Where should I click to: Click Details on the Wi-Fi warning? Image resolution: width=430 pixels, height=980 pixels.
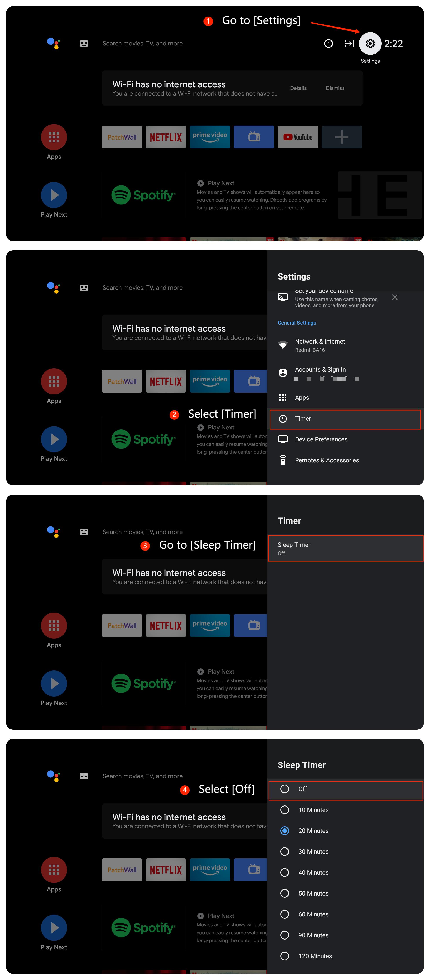coord(298,88)
